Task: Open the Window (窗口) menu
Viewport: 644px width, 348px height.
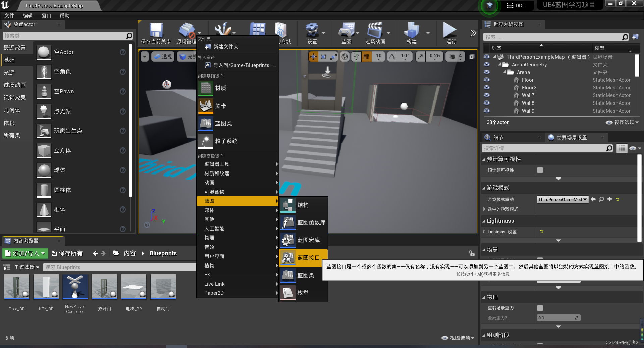Action: (x=46, y=16)
